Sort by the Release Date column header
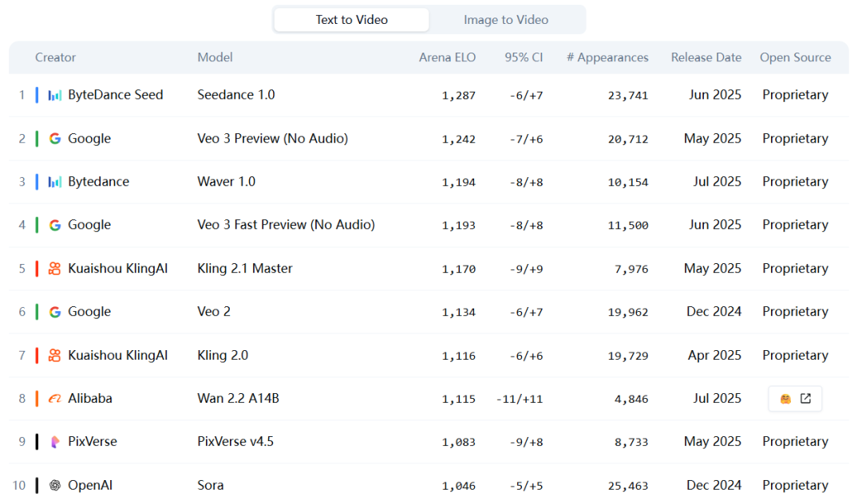862x504 pixels. coord(706,57)
